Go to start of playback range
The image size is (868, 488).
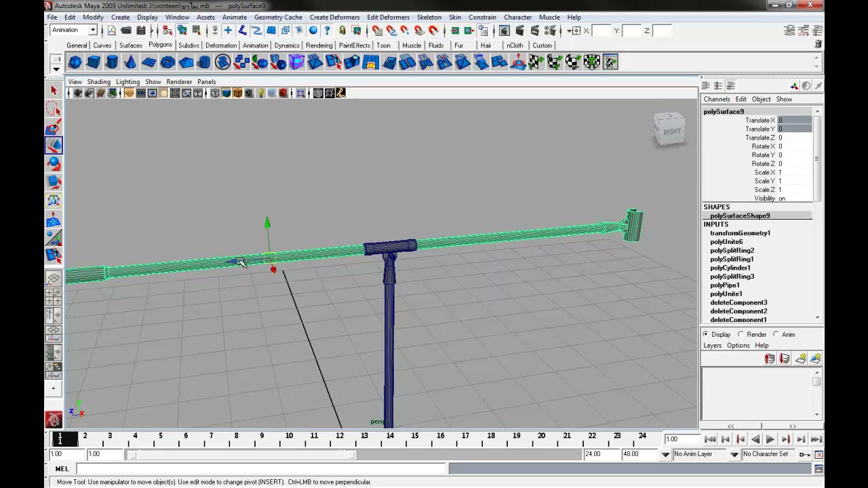[x=710, y=439]
